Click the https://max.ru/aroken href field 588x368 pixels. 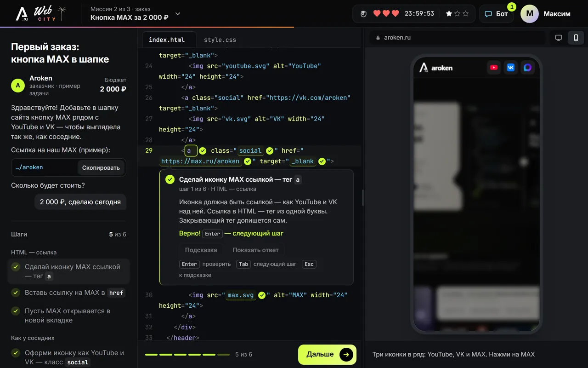200,161
